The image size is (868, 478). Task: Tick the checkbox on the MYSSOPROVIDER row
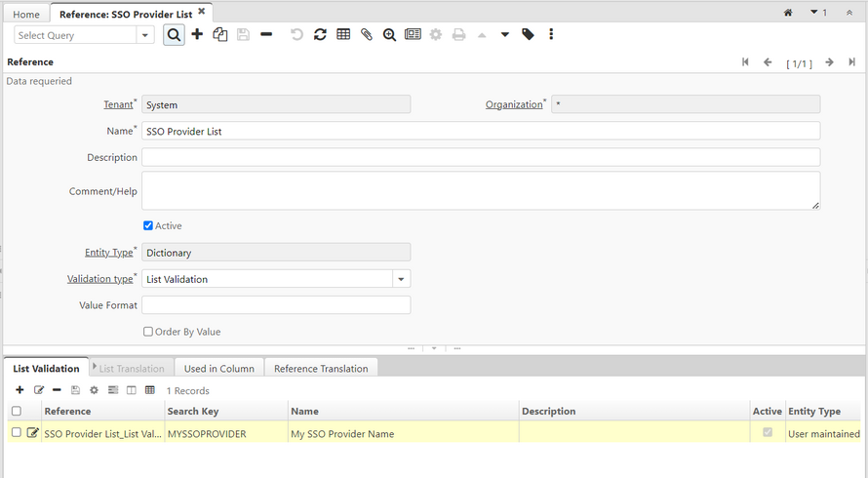pyautogui.click(x=16, y=433)
